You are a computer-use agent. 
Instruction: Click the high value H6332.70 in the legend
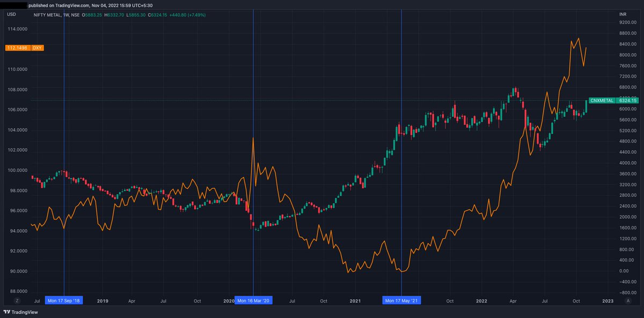pos(114,16)
